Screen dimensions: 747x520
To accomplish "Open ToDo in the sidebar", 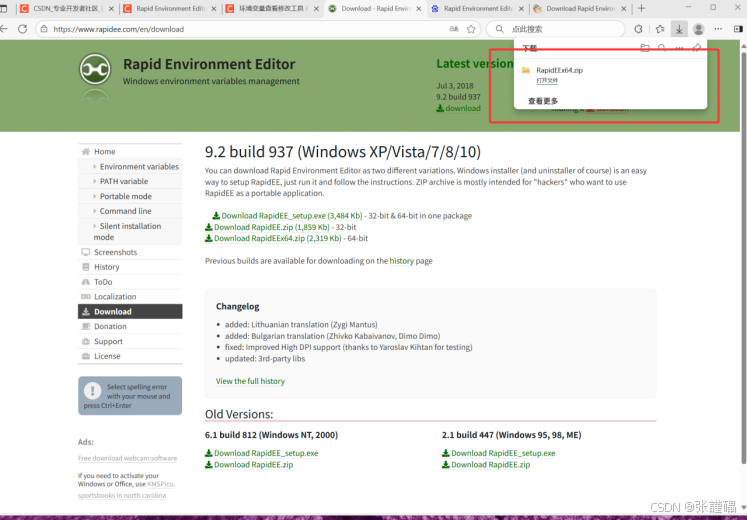I will pyautogui.click(x=130, y=282).
